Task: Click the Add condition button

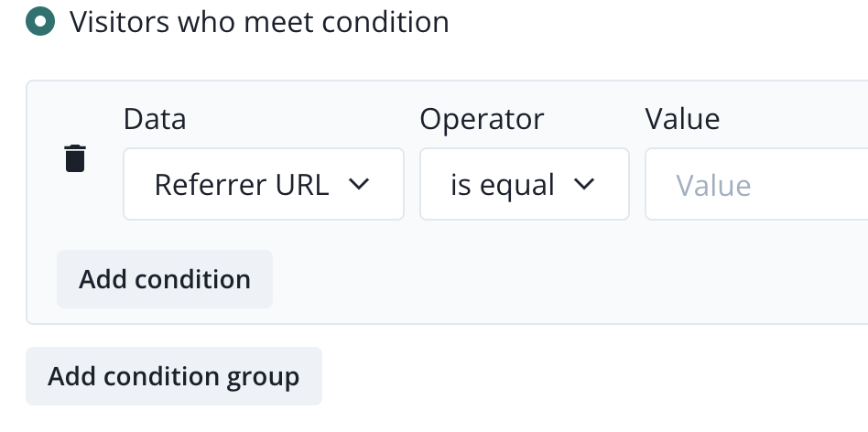Action: [165, 279]
